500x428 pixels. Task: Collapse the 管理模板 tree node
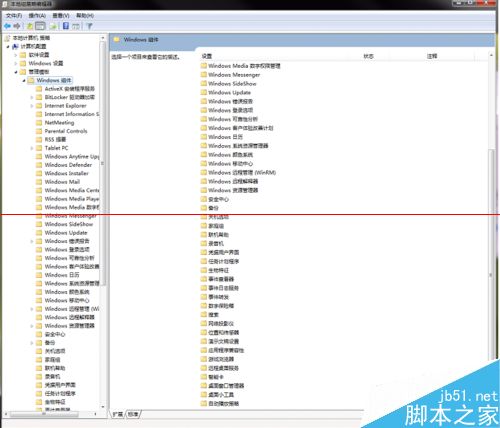(x=16, y=72)
